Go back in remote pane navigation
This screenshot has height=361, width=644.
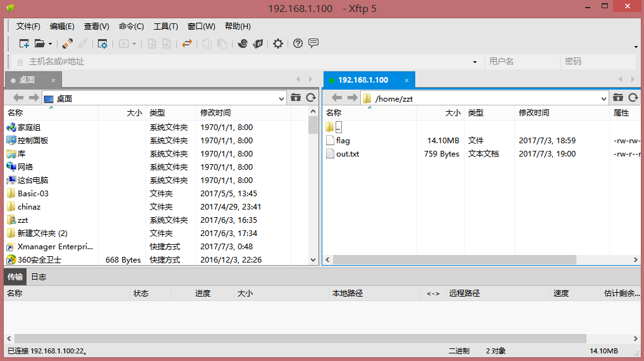(x=337, y=98)
